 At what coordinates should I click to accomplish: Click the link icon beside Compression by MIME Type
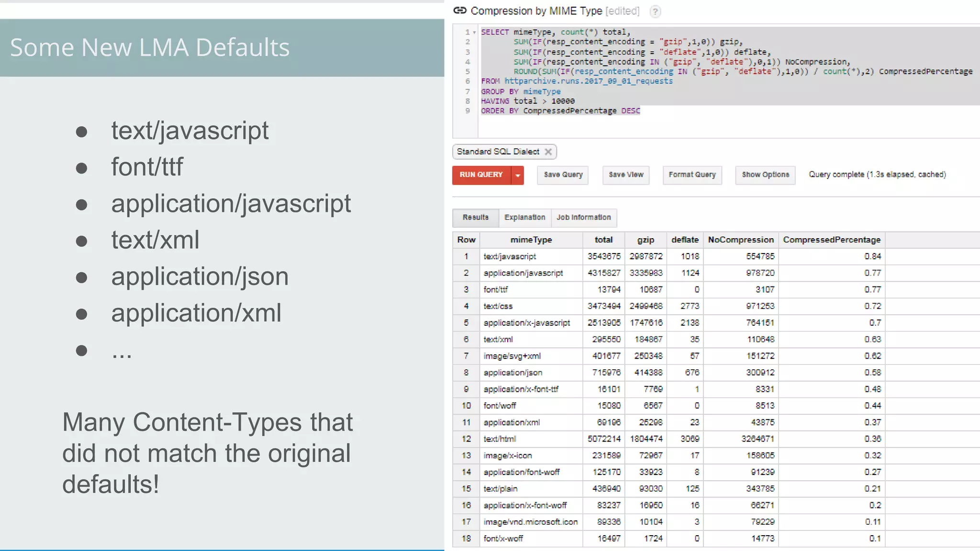pos(460,11)
